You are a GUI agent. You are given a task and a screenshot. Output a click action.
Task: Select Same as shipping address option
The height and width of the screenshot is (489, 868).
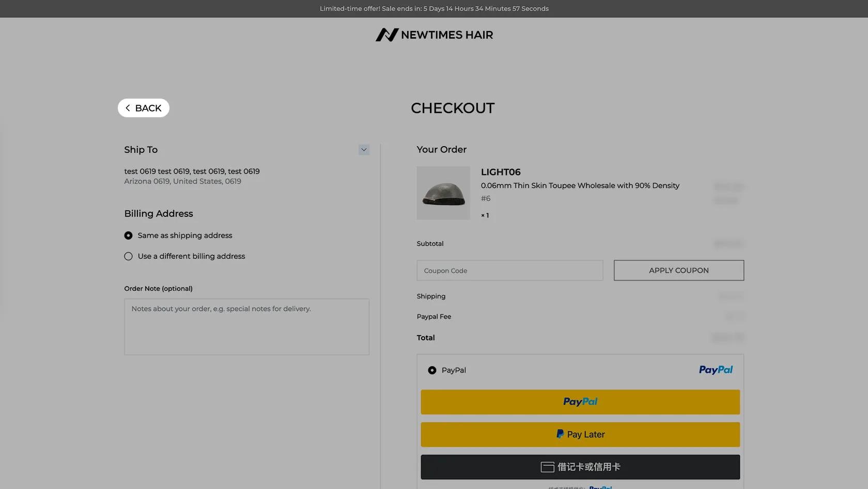128,235
